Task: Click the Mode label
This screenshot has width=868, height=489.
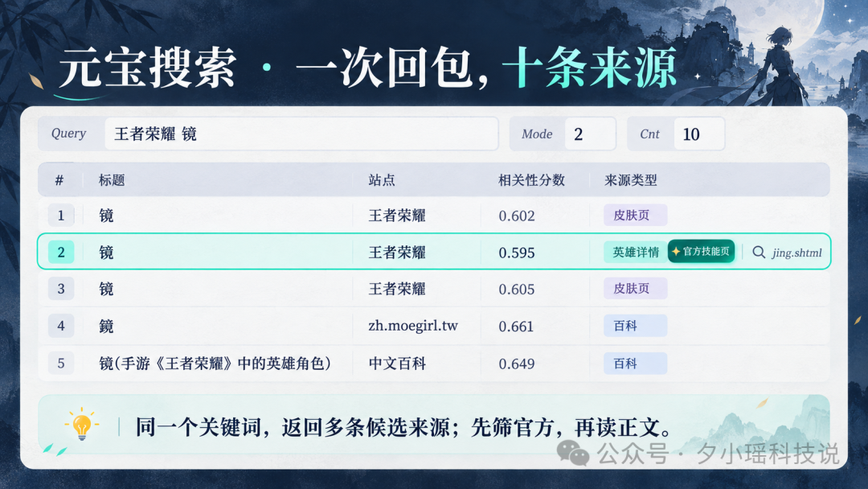Action: tap(537, 134)
